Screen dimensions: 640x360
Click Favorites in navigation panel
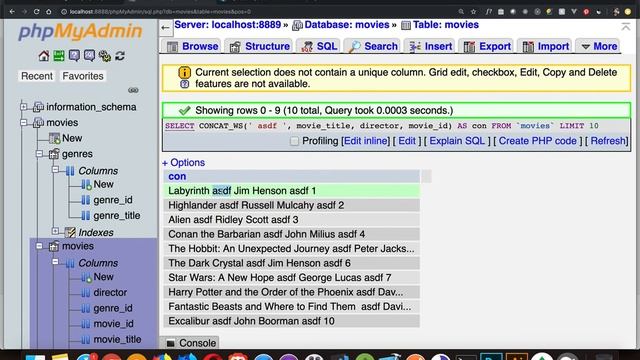(x=83, y=76)
